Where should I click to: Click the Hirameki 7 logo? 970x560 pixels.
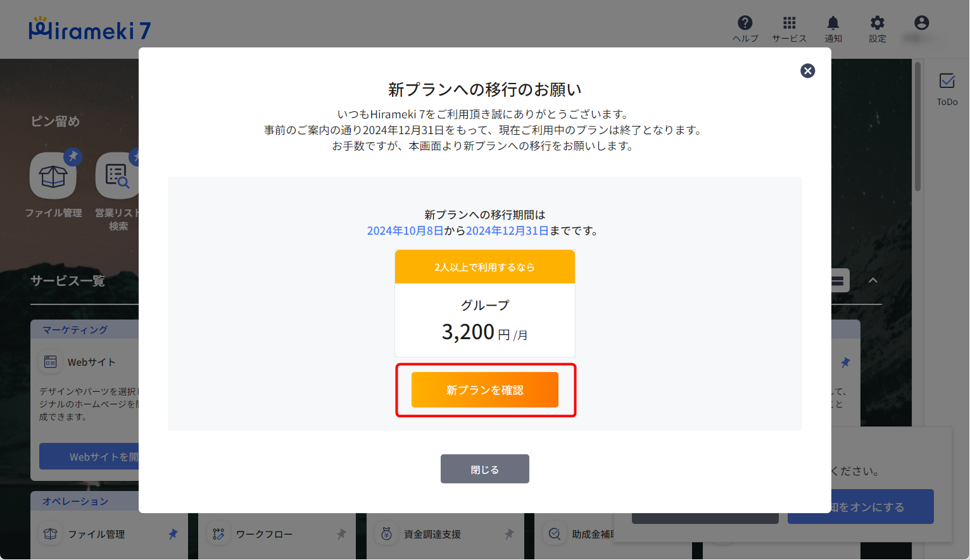pyautogui.click(x=90, y=29)
